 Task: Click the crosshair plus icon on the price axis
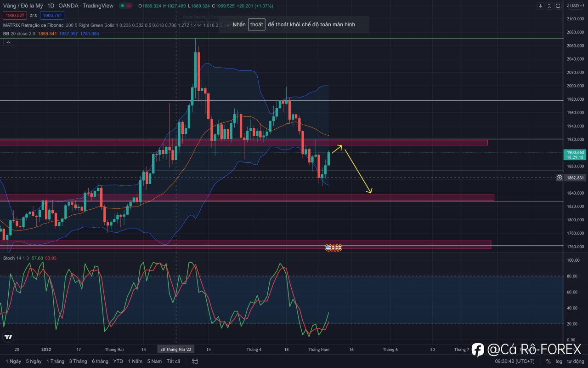click(x=560, y=178)
